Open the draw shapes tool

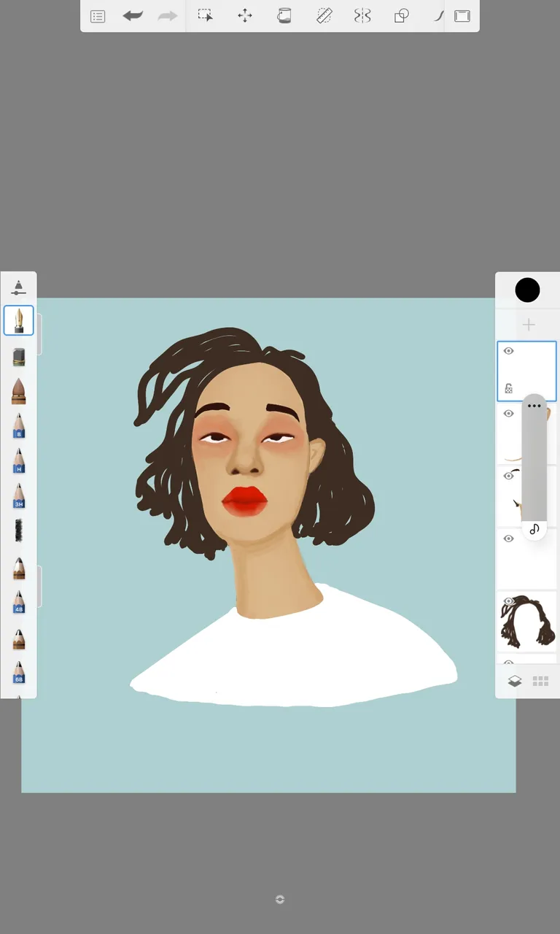[401, 15]
